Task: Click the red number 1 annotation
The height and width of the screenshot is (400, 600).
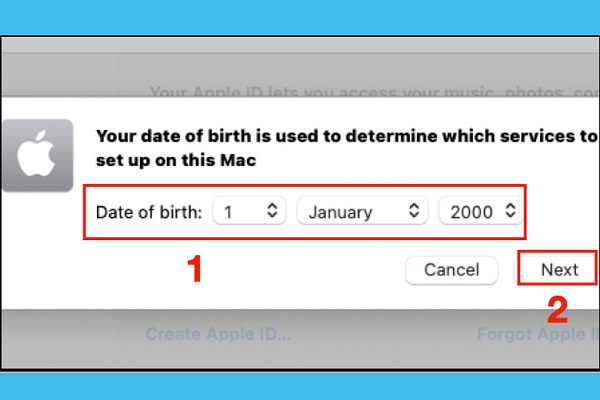Action: pyautogui.click(x=198, y=268)
